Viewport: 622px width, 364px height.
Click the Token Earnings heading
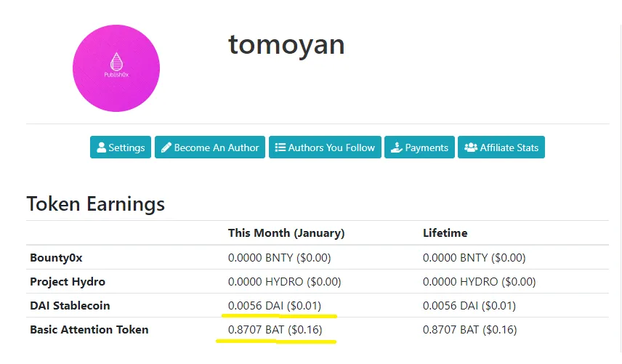click(96, 204)
